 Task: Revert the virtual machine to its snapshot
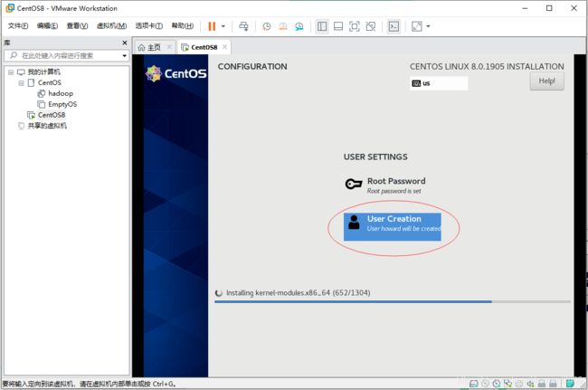(283, 26)
